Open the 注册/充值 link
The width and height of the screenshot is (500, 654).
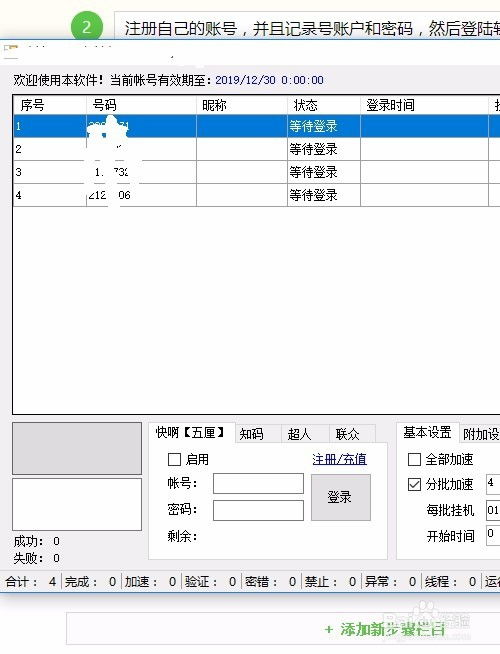339,459
